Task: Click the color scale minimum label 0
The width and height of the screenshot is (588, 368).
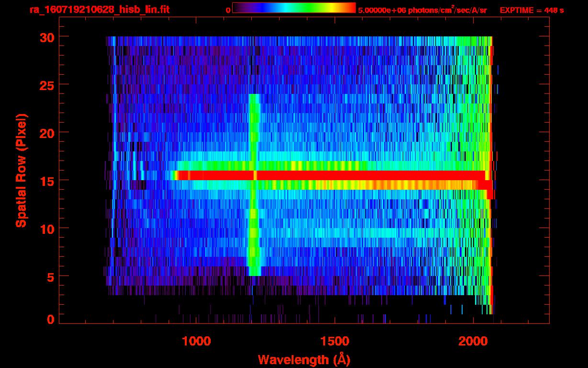Action: pos(228,11)
